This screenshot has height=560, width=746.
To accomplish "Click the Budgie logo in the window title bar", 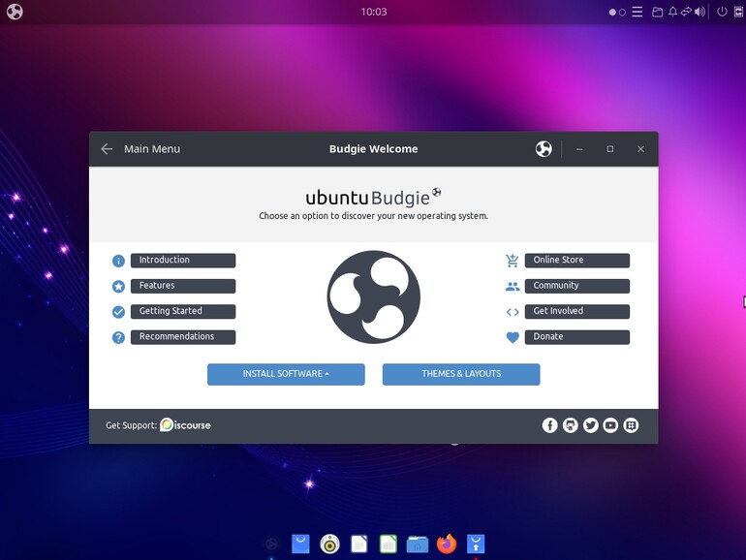I will click(544, 149).
